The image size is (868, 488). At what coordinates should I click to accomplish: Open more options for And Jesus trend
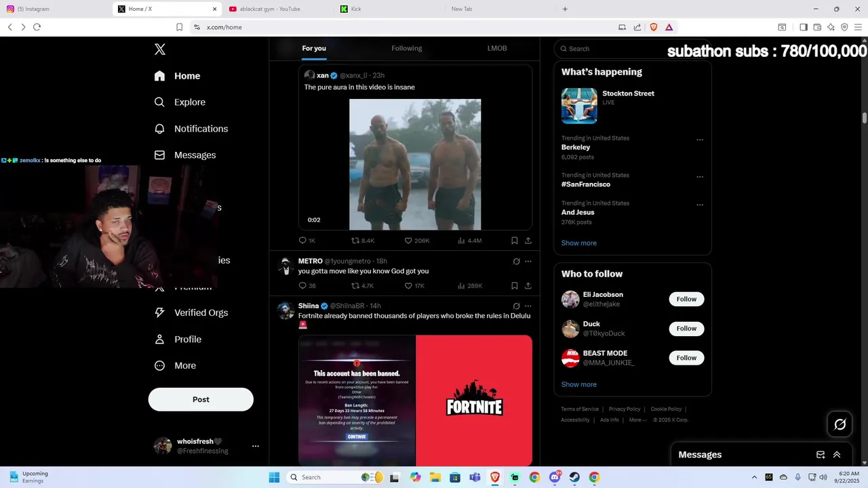pos(700,205)
